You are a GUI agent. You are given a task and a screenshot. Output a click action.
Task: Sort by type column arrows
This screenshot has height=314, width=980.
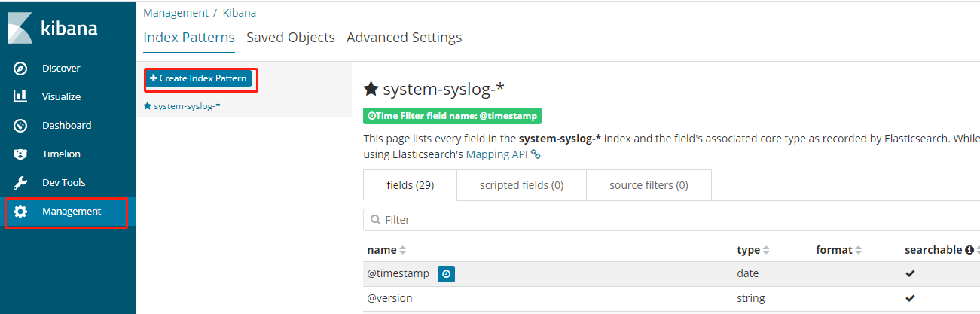766,250
